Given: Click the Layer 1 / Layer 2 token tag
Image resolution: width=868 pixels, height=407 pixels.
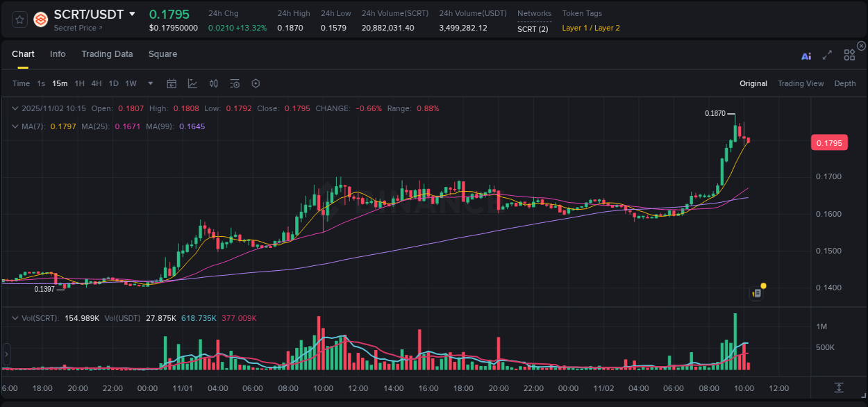Looking at the screenshot, I should (x=590, y=29).
